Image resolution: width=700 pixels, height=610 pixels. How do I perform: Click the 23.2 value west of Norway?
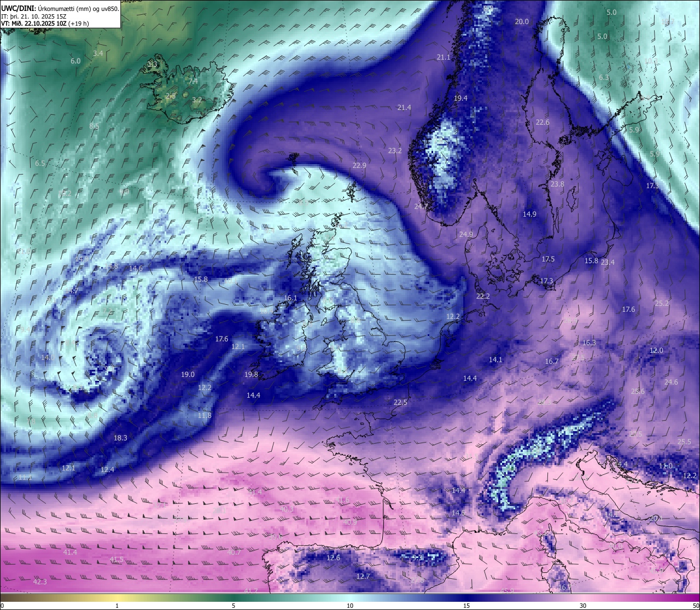tap(395, 151)
